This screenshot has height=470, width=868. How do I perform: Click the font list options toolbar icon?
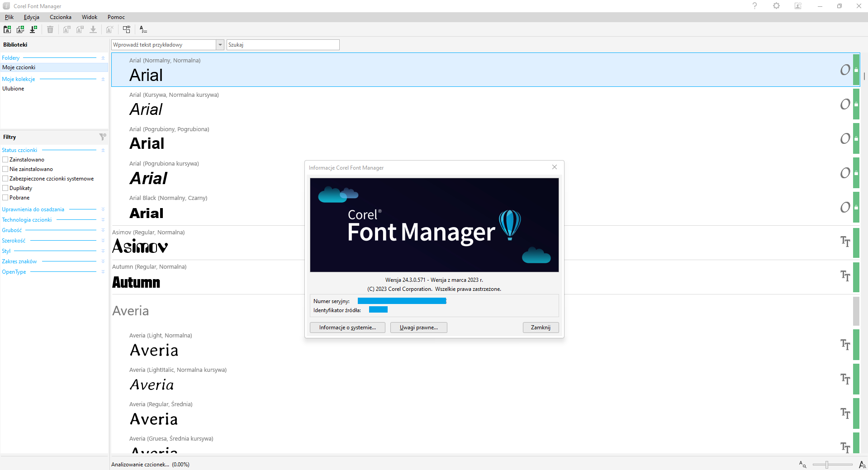pyautogui.click(x=143, y=29)
